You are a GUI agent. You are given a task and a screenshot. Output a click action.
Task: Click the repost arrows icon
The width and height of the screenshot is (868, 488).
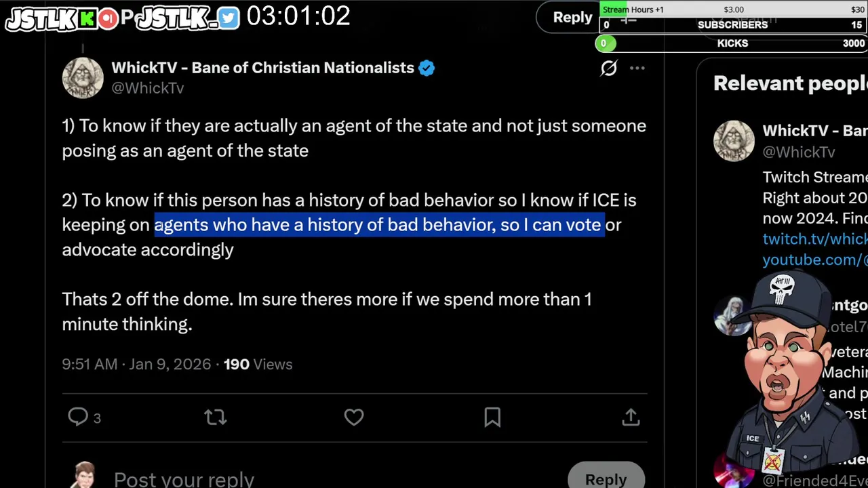point(215,417)
